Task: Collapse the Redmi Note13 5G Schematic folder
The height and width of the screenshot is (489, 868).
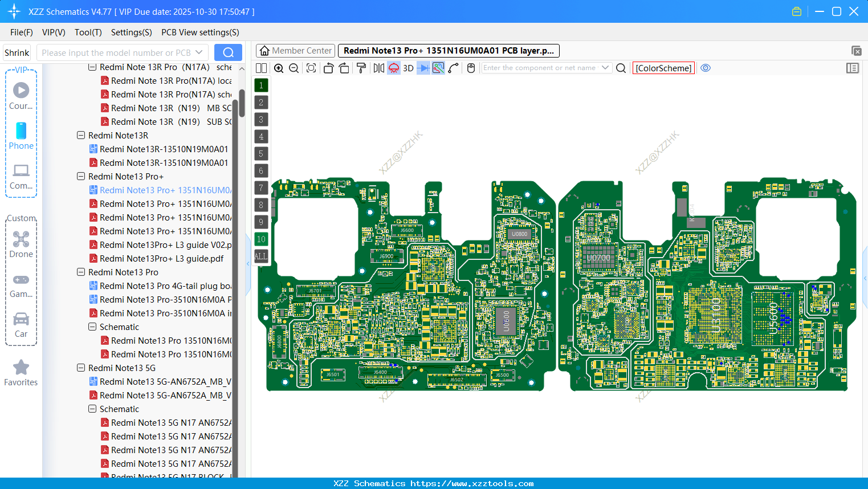Action: click(92, 409)
